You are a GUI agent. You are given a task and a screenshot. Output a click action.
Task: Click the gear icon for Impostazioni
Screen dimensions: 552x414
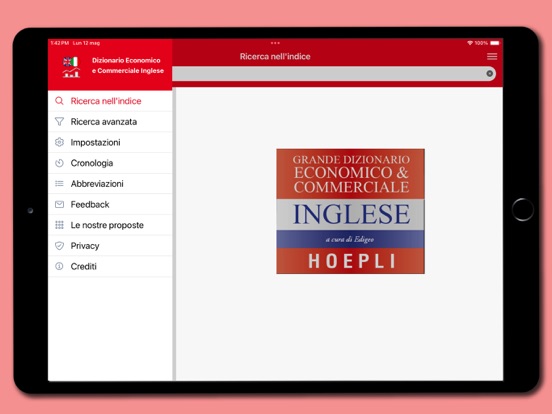[x=59, y=142]
